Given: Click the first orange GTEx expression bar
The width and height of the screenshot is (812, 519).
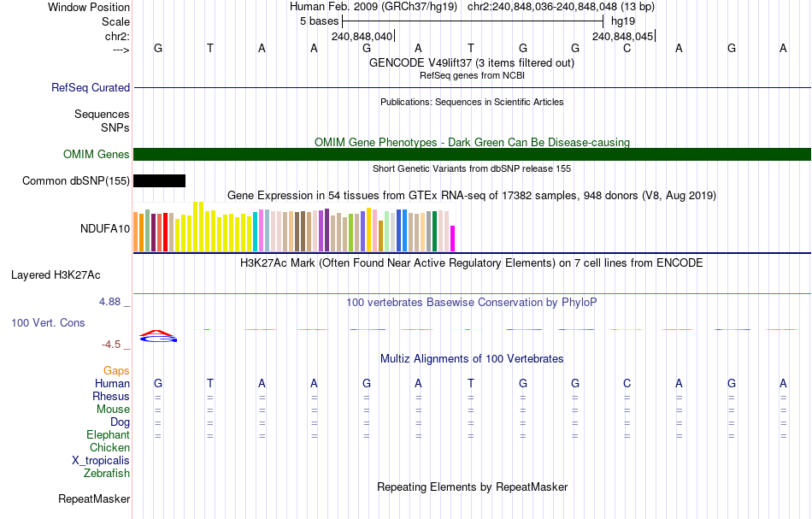Looking at the screenshot, I should 136,232.
